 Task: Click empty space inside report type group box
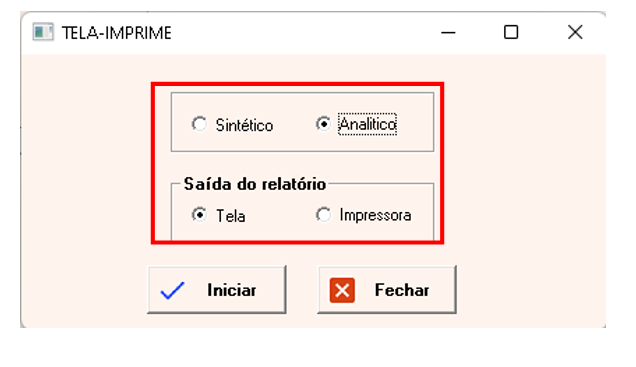coord(414,138)
